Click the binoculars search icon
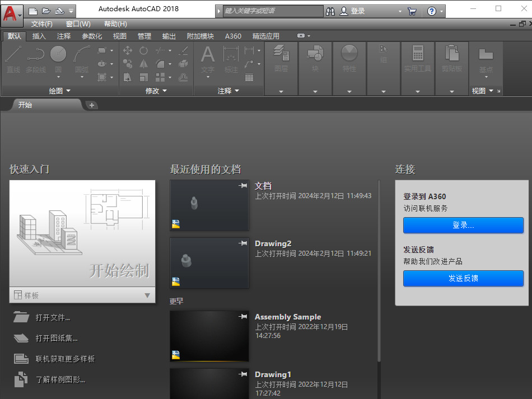 coord(330,11)
